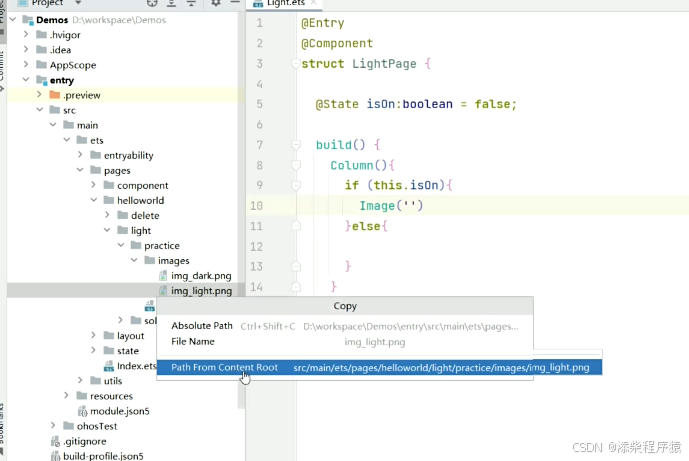This screenshot has height=461, width=689.
Task: Click the .gitignore file icon
Action: (55, 441)
